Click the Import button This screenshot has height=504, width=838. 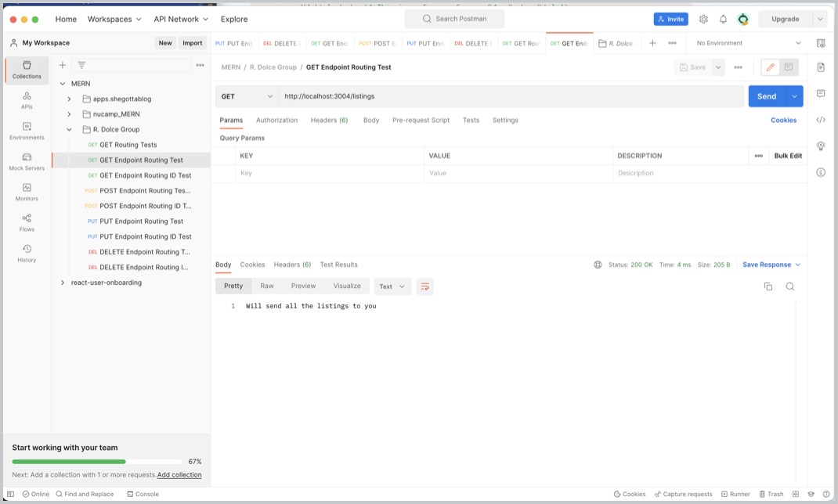[x=193, y=43]
